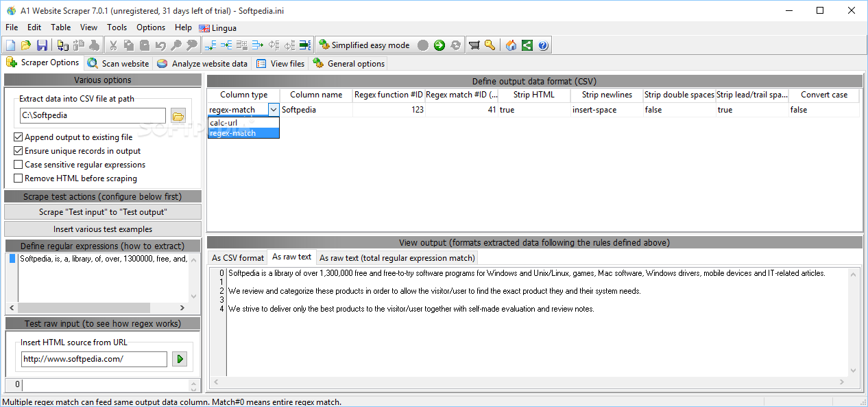
Task: Click Test raw input header bar
Action: [103, 323]
